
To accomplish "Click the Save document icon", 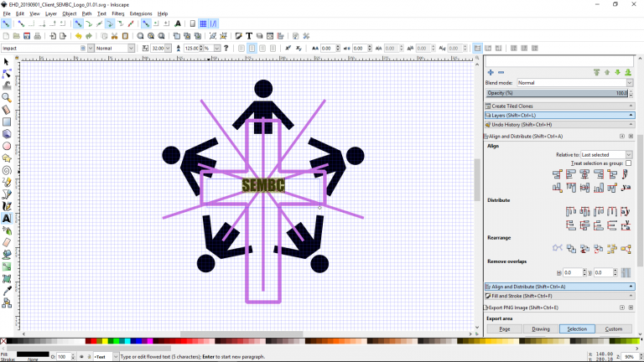I will (x=27, y=36).
